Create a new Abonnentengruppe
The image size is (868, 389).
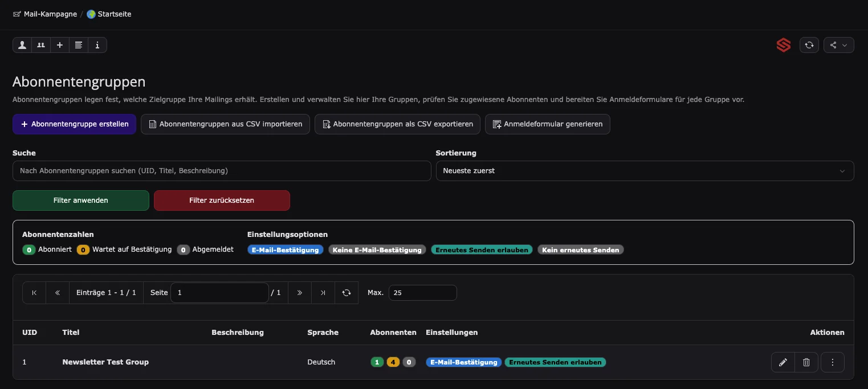click(74, 124)
